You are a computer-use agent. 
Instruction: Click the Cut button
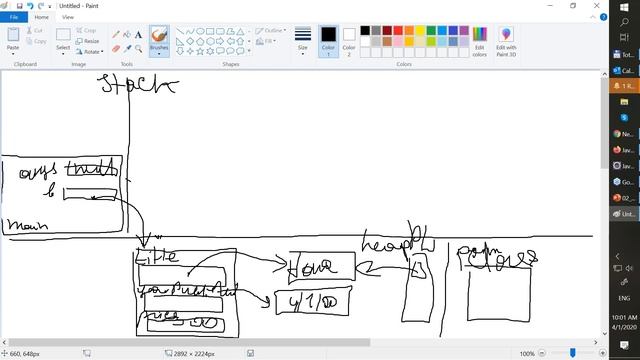tap(35, 31)
